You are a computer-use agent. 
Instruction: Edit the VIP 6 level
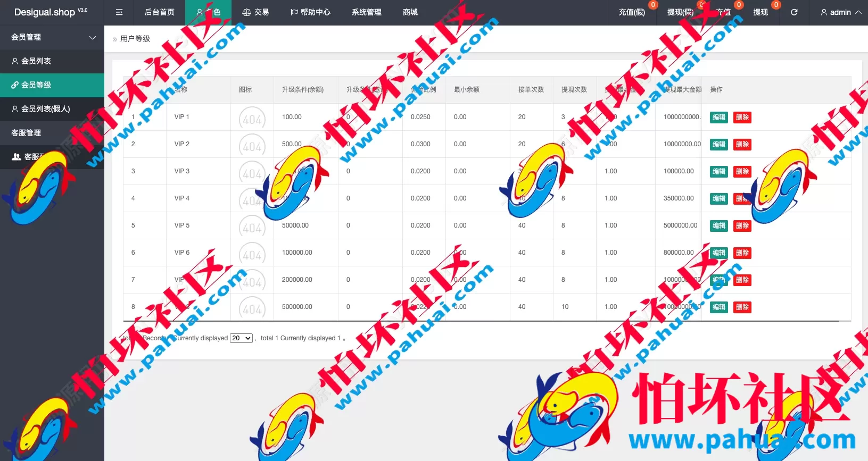(719, 253)
